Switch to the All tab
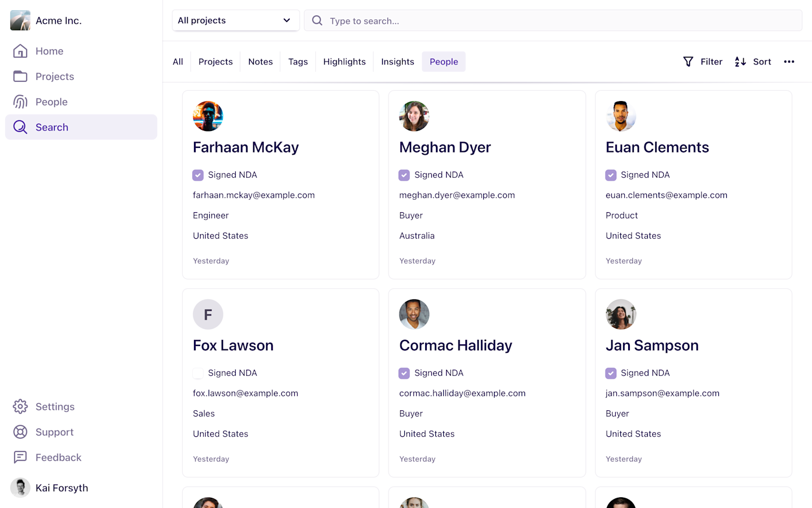Viewport: 812px width, 508px height. pos(178,62)
